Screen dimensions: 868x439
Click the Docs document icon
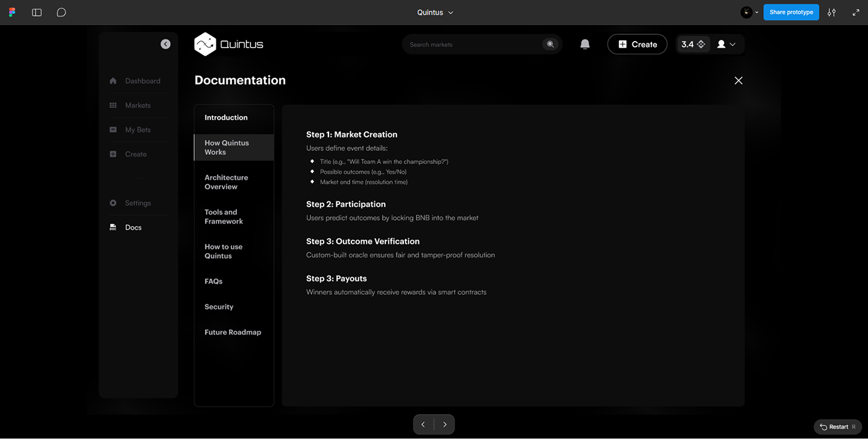click(x=113, y=227)
